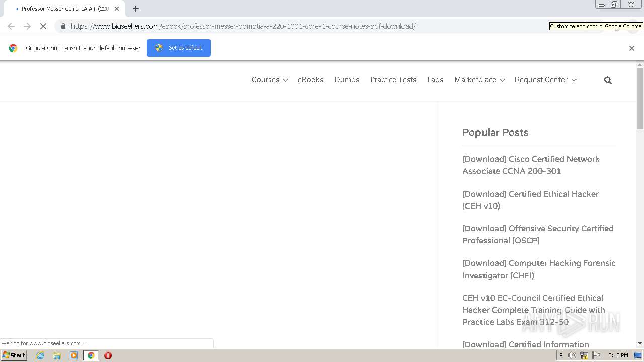Viewport: 644px width, 362px height.
Task: Open the Computer Hacking Forensic Investigator post
Action: pos(539,269)
